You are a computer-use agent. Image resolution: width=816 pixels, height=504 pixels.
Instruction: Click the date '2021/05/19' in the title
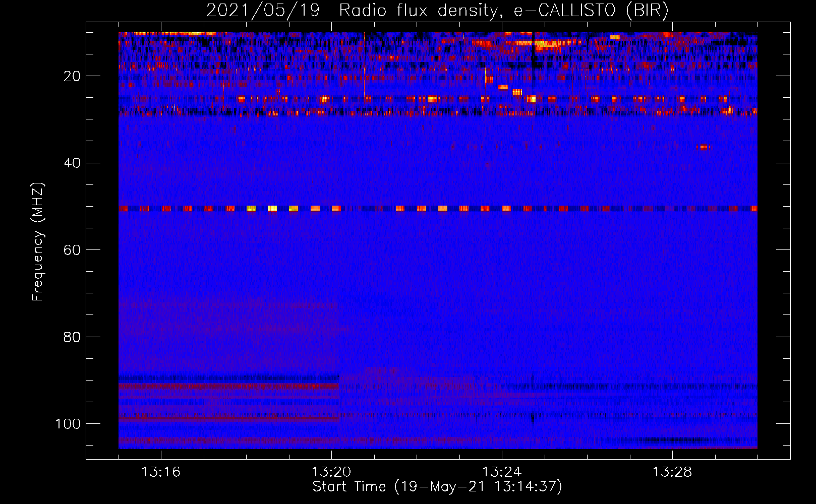point(263,11)
